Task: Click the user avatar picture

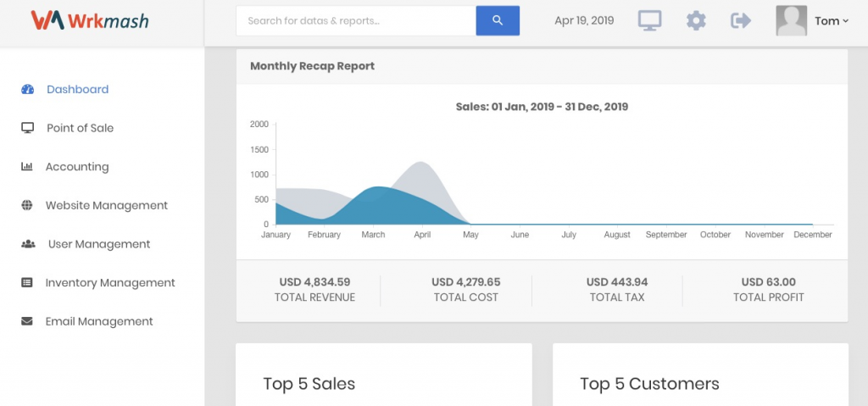Action: pyautogui.click(x=791, y=21)
